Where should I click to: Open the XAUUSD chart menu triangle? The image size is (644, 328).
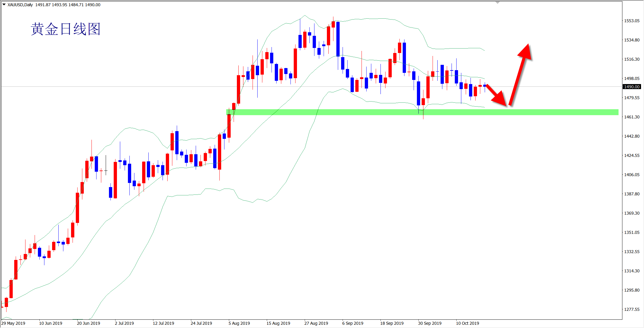coord(4,5)
